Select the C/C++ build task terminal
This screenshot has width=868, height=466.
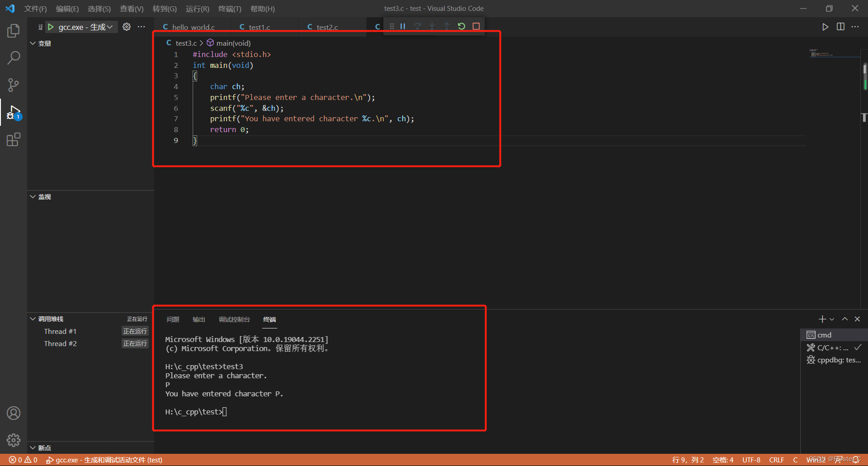834,347
